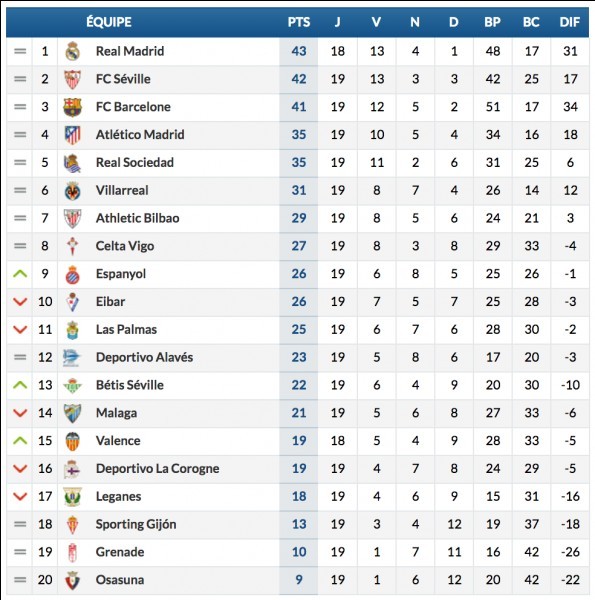Viewport: 595px width, 600px height.
Task: Click the Real Madrid club crest
Action: click(72, 51)
